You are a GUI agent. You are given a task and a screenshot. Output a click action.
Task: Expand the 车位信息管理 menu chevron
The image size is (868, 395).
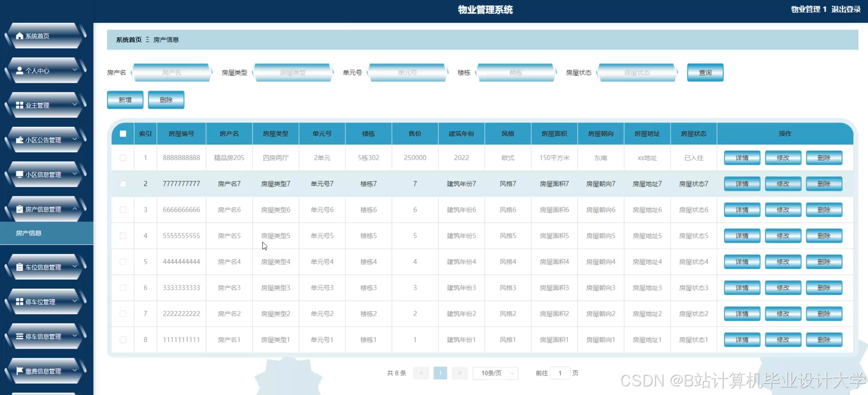pos(75,266)
